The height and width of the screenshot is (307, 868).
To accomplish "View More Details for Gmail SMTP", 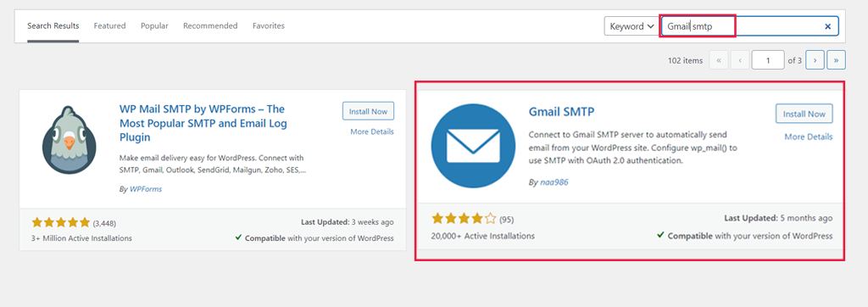I will pyautogui.click(x=808, y=137).
